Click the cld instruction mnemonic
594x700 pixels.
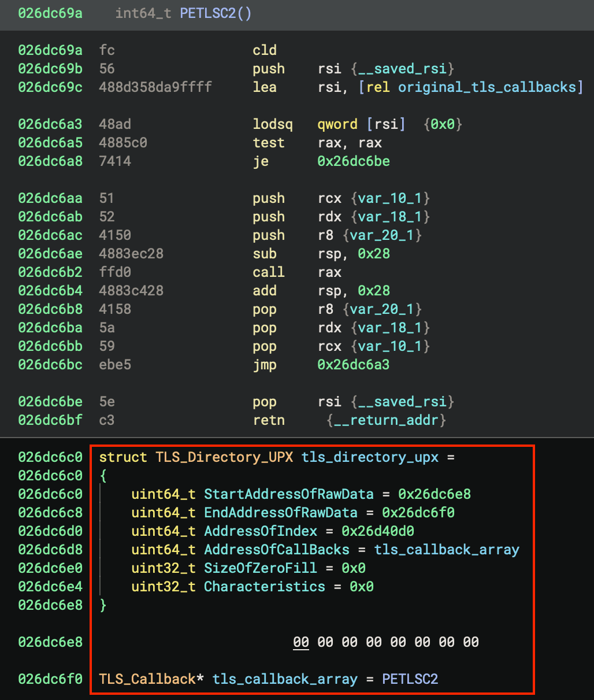pyautogui.click(x=264, y=50)
